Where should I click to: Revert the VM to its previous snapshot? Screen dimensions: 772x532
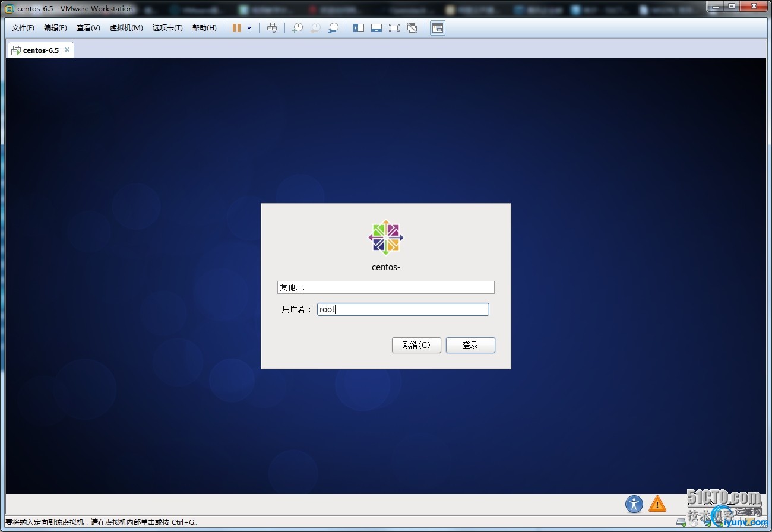point(315,28)
